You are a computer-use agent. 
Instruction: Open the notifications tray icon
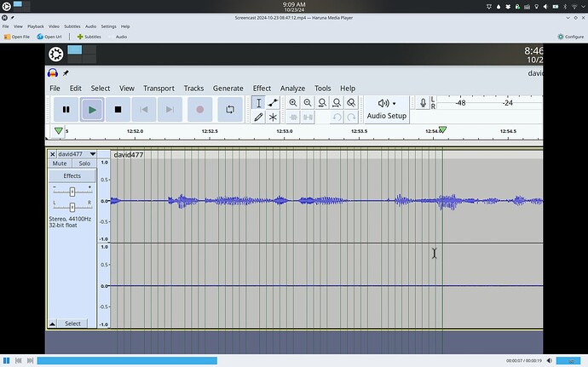click(x=488, y=6)
